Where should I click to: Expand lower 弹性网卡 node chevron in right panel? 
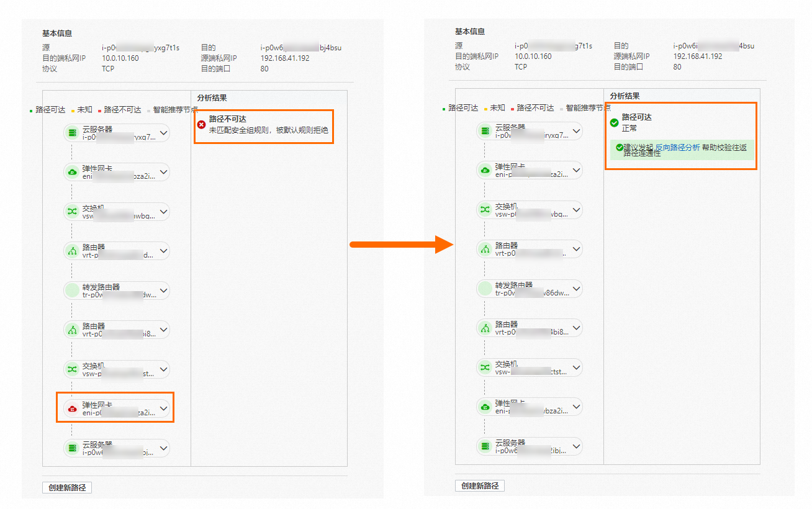coord(577,407)
